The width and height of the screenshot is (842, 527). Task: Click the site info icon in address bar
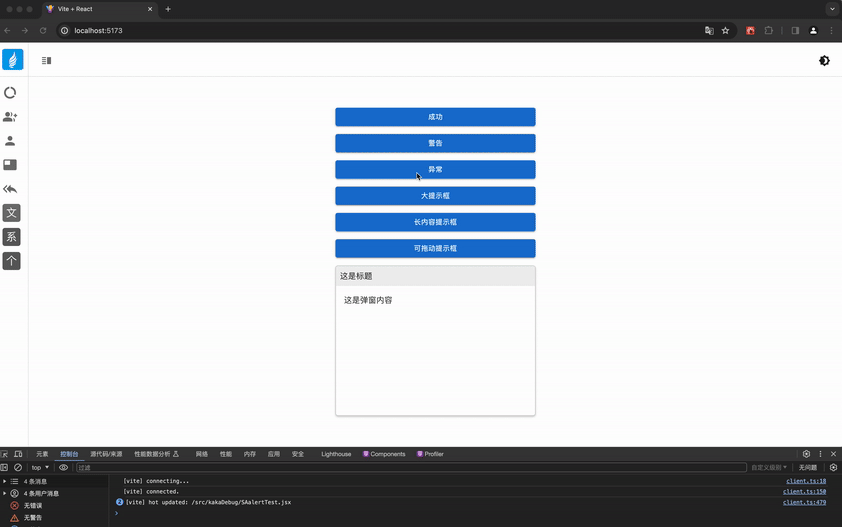(x=64, y=31)
